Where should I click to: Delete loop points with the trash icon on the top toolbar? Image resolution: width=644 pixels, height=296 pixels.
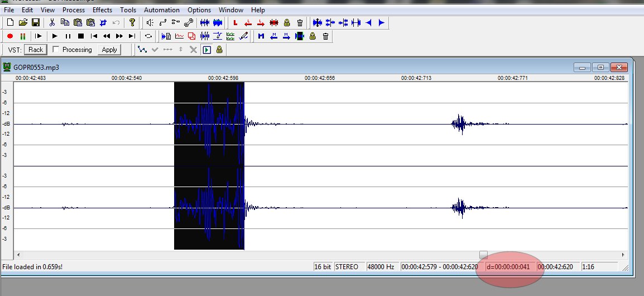click(x=300, y=22)
